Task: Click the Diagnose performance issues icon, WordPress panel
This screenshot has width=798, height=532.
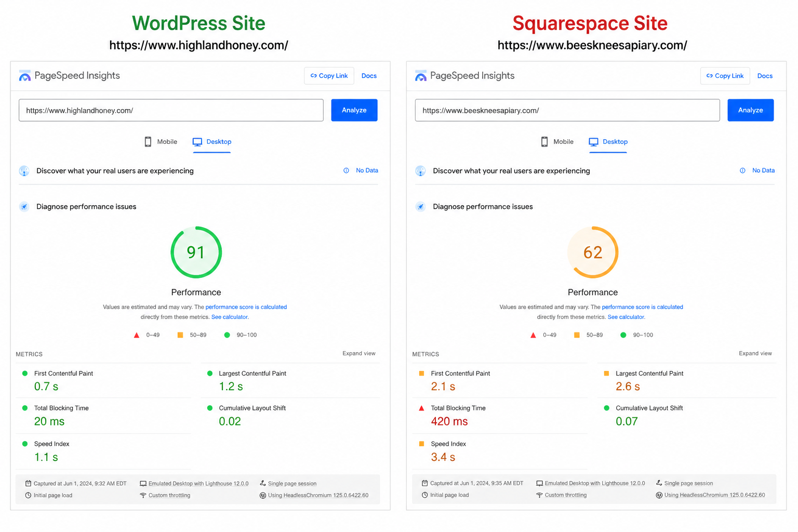Action: point(24,207)
